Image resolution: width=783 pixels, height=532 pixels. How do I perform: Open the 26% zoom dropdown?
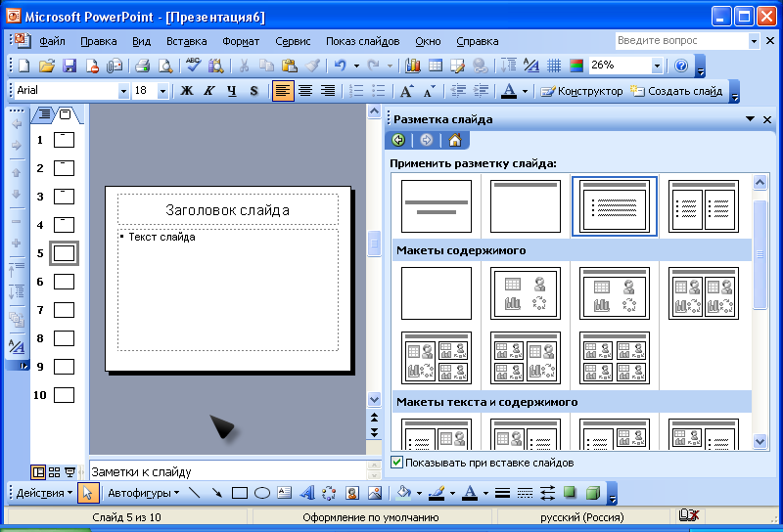pos(657,66)
